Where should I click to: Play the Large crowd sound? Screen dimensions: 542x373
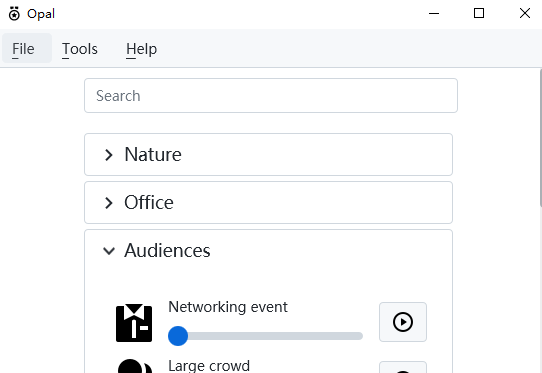point(403,367)
